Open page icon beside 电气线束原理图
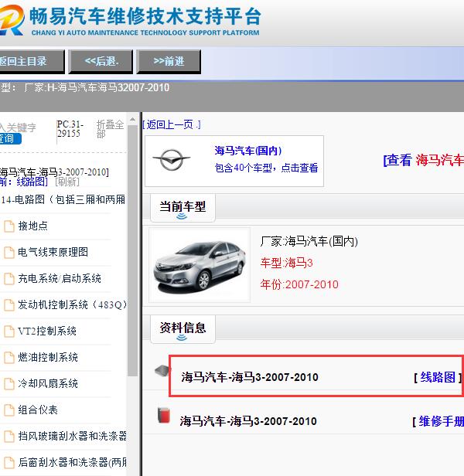Screen dimensions: 464x476 pos(9,252)
